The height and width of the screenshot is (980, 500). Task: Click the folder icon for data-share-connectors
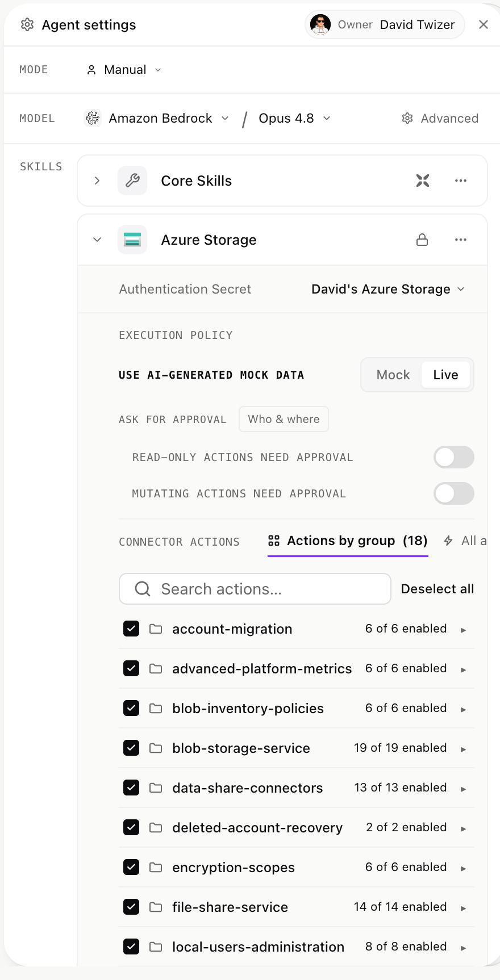click(156, 788)
